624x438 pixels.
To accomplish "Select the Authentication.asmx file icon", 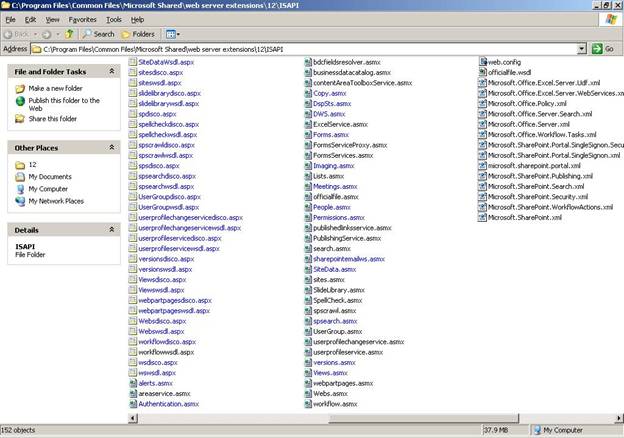I will (133, 404).
